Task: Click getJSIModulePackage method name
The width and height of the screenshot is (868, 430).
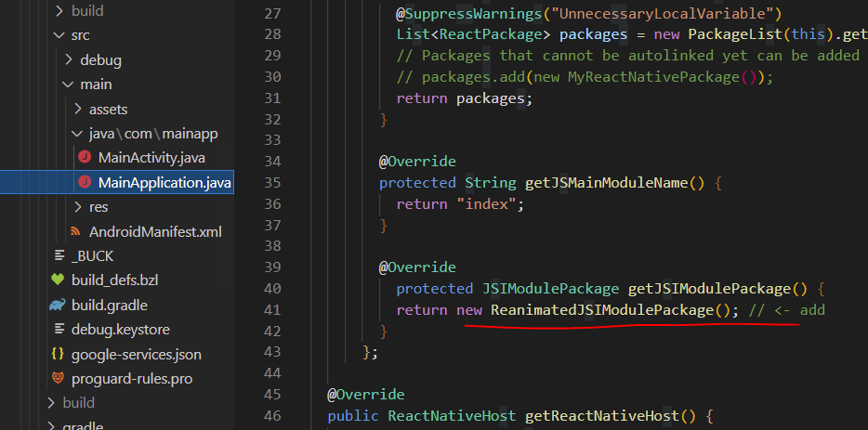Action: tap(709, 289)
